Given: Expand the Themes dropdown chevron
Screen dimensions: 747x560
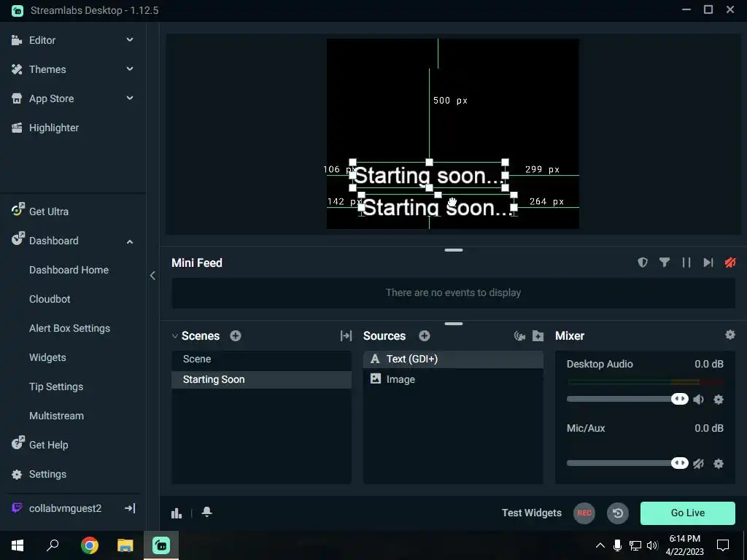Looking at the screenshot, I should point(130,69).
